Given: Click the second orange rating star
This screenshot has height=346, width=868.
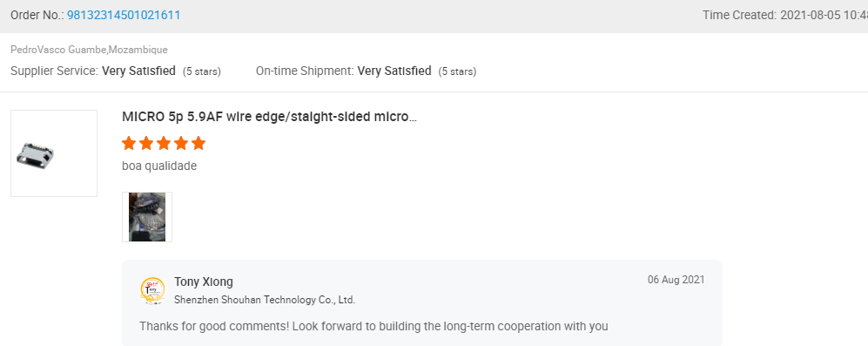Looking at the screenshot, I should [x=146, y=143].
